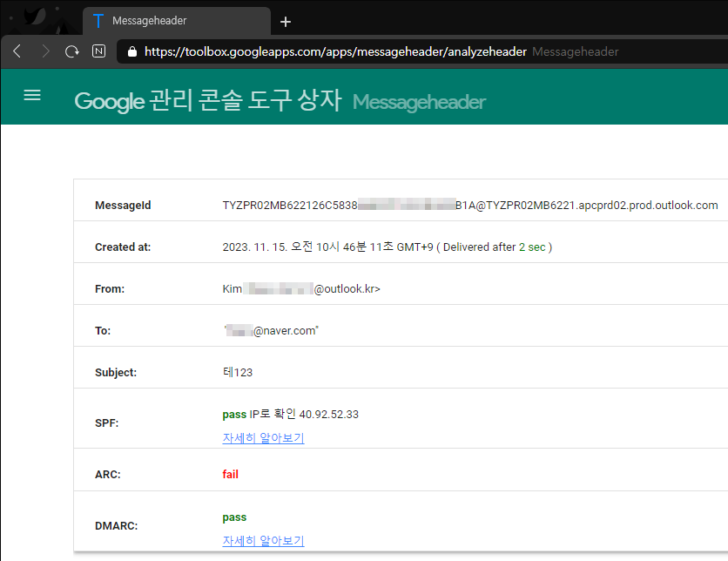728x561 pixels.
Task: Go back with the browser back arrow
Action: tap(17, 51)
